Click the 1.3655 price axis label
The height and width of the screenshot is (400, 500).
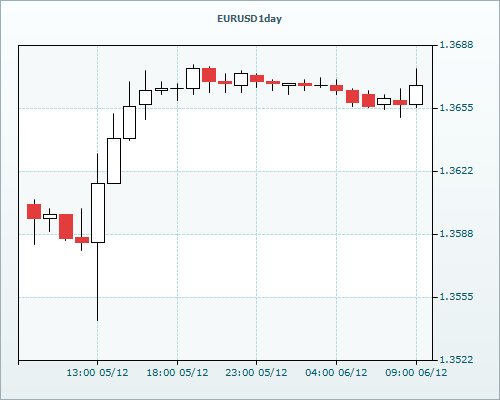click(x=456, y=108)
